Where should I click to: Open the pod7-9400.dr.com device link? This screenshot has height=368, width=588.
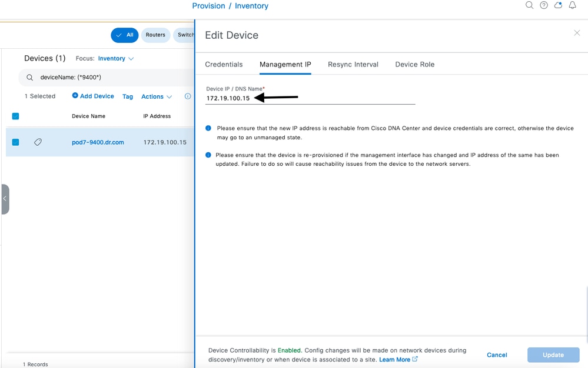[98, 142]
